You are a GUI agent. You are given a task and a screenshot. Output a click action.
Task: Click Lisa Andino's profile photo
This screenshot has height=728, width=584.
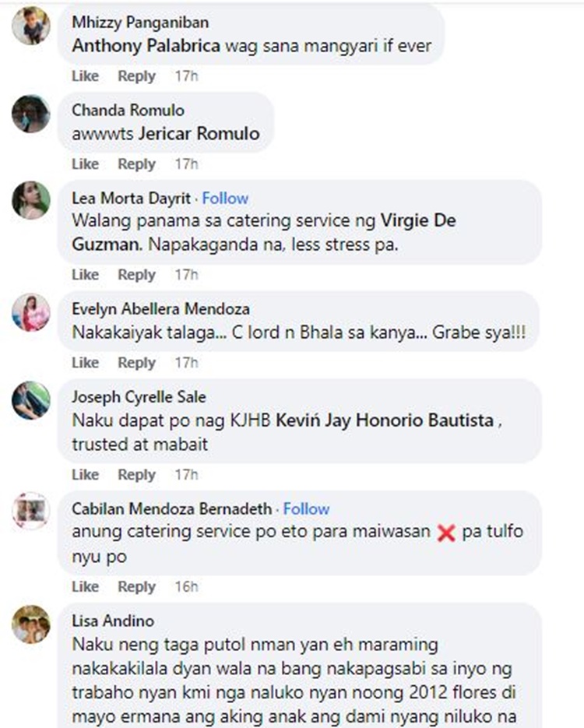30,624
